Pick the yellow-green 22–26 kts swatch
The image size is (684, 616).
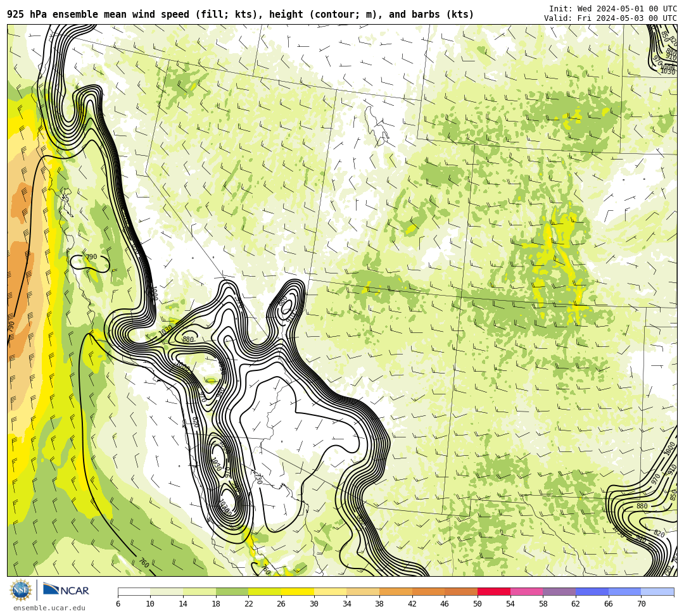tap(265, 591)
